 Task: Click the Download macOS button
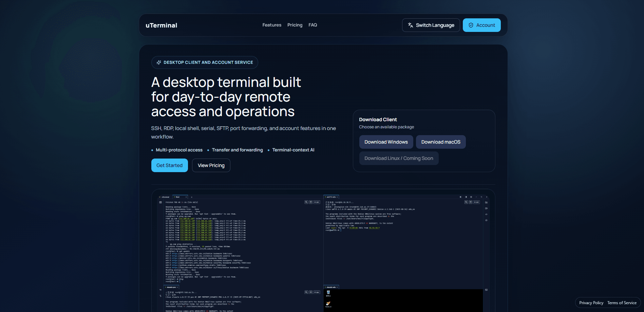pyautogui.click(x=441, y=142)
